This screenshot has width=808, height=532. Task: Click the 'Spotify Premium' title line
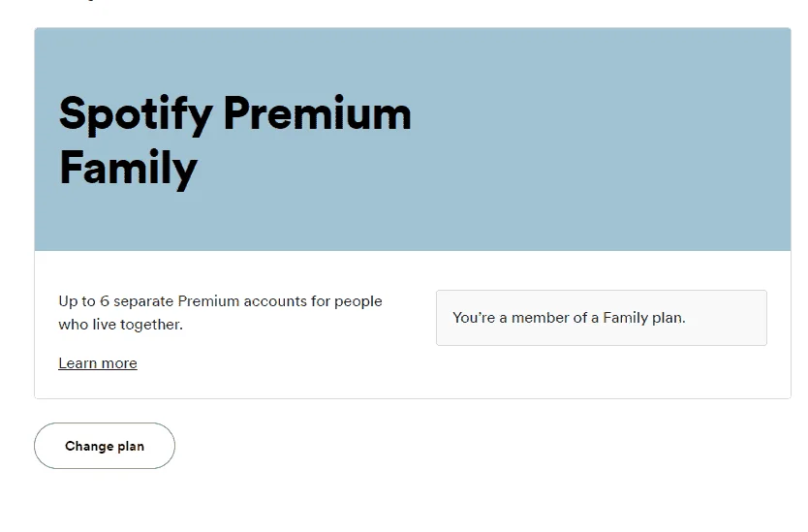(x=235, y=114)
